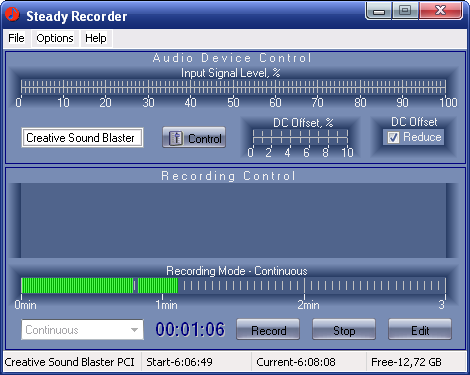Click the 00:01:06 elapsed time display
The image size is (470, 375).
click(x=190, y=329)
